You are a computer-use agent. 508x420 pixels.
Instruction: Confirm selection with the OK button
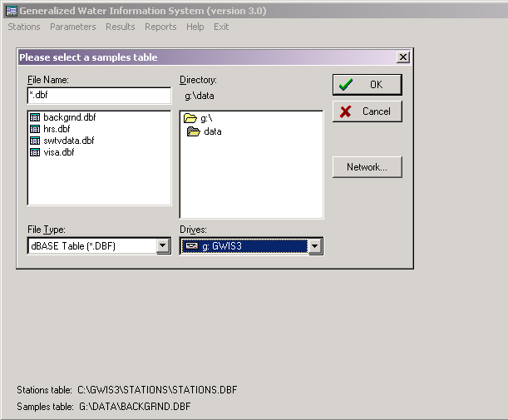click(x=367, y=85)
